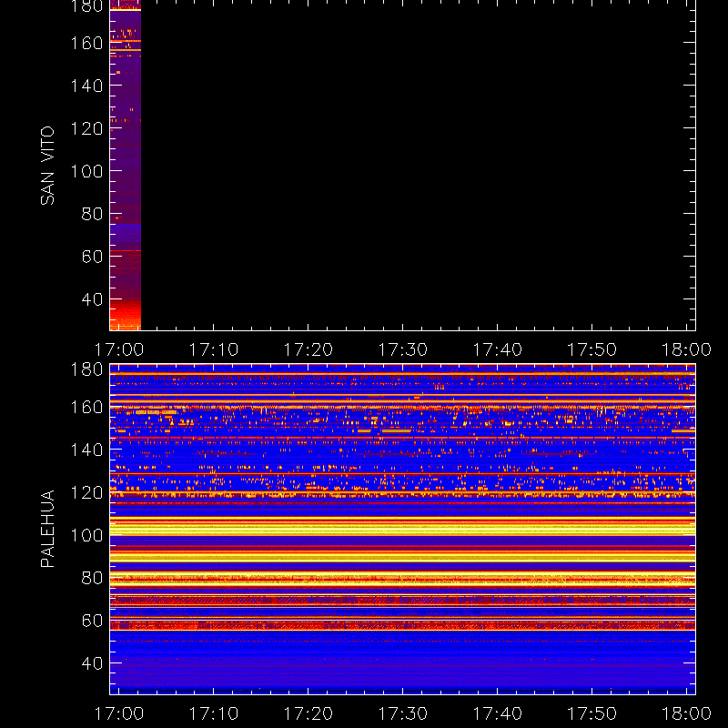
Task: Pick the 40 tick label on PALEHUA axis
Action: (92, 663)
